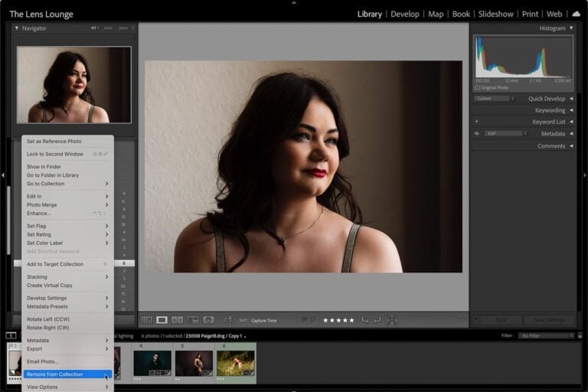This screenshot has width=588, height=392.
Task: Toggle the Metadata panel eye icon
Action: [477, 133]
